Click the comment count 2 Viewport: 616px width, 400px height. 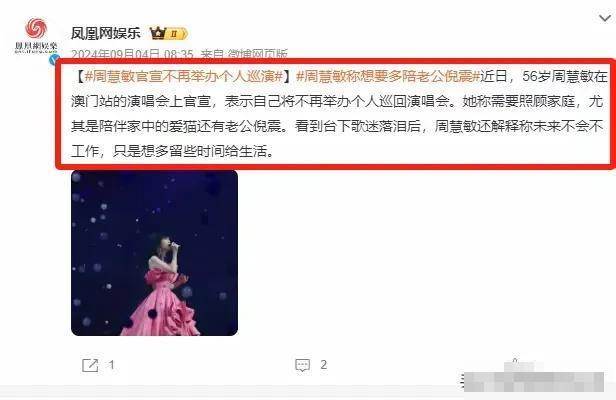coord(323,365)
